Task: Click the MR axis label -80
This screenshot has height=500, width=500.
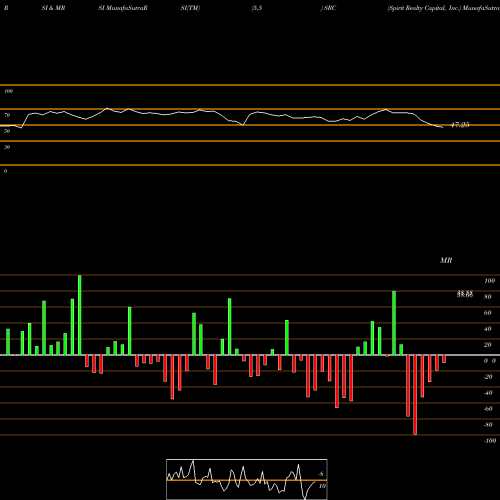Action: 488,425
